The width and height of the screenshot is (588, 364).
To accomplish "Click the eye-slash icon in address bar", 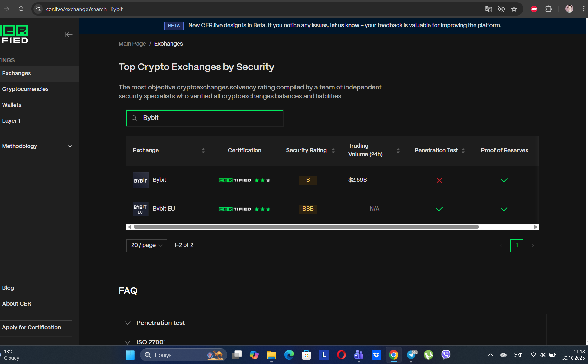I will (x=501, y=9).
